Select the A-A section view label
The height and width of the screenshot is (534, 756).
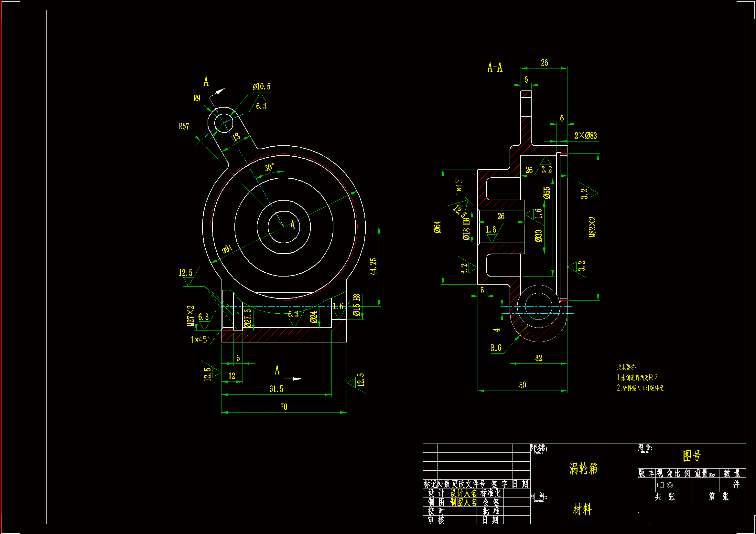495,68
